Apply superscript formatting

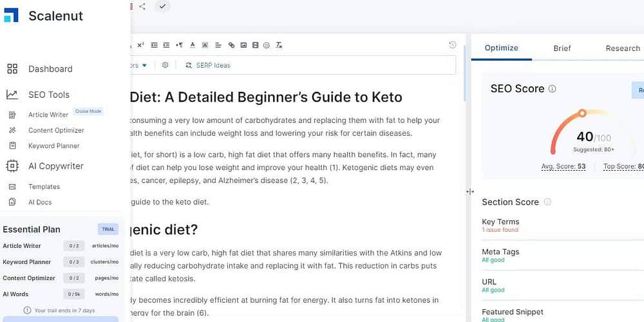tap(141, 45)
